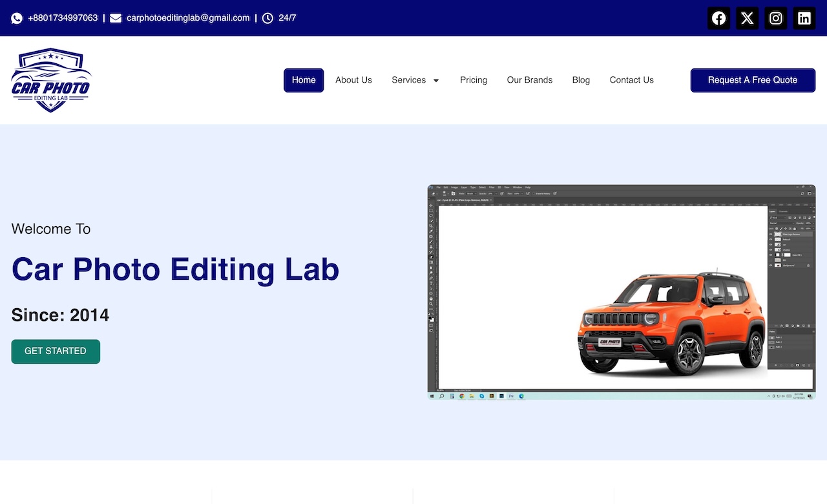Open the Normal blend mode dropdown
Screen dimensions: 827x504
click(782, 224)
